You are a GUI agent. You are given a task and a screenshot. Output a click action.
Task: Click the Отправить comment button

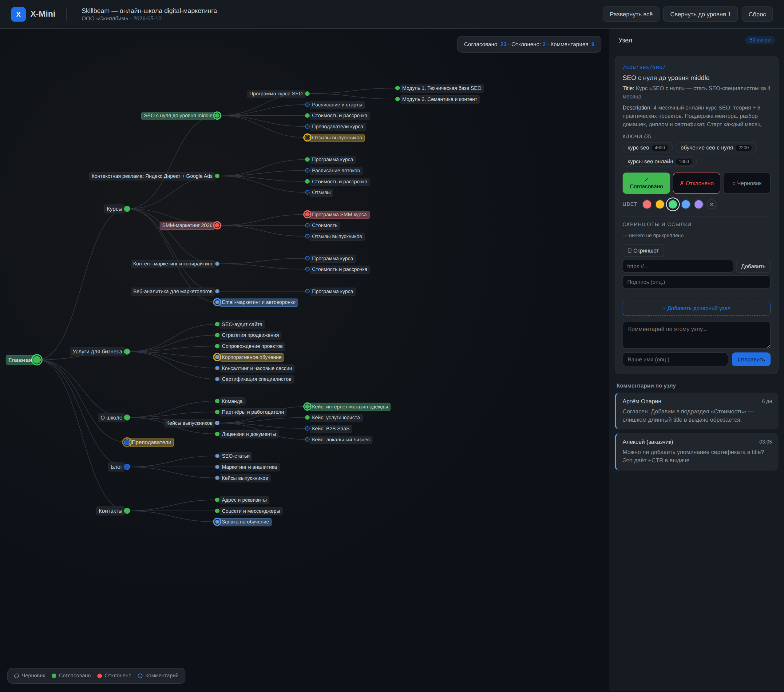(x=750, y=360)
